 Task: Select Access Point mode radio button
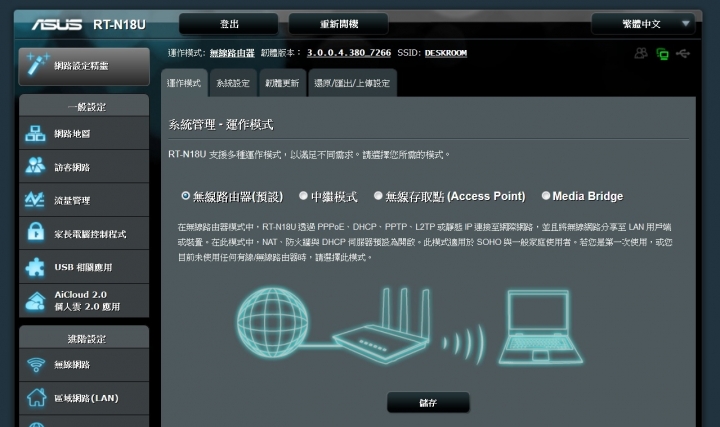pyautogui.click(x=378, y=196)
